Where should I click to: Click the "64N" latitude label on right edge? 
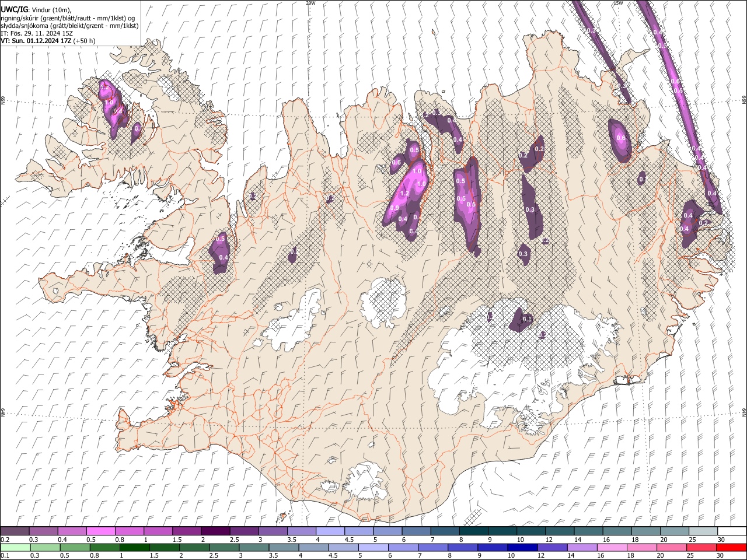744,412
